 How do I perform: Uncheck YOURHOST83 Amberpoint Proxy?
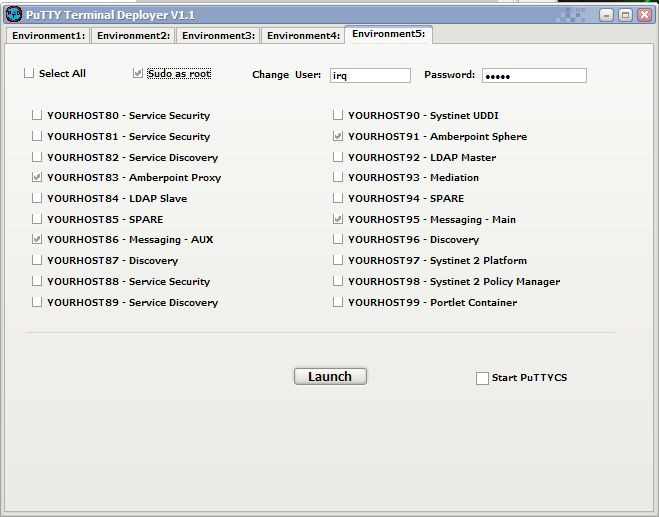[37, 177]
